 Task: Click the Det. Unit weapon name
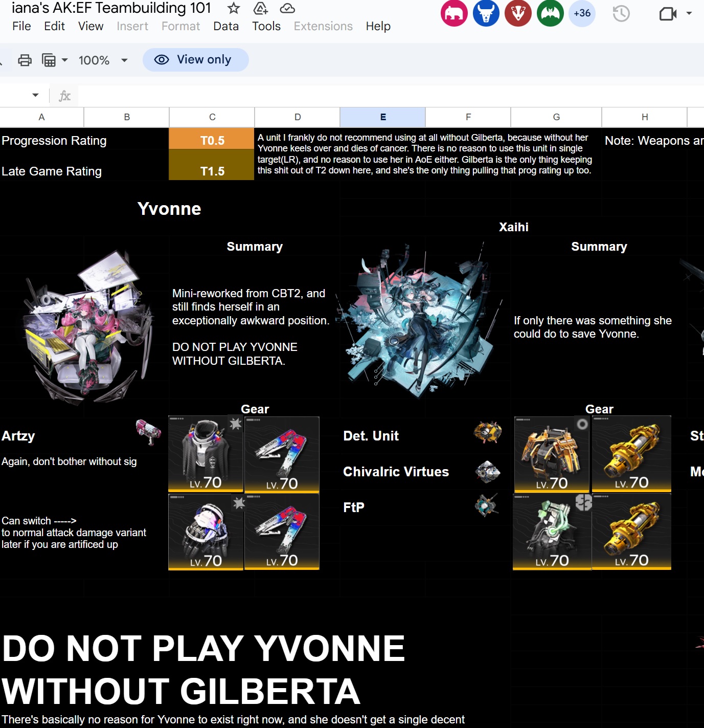click(371, 436)
